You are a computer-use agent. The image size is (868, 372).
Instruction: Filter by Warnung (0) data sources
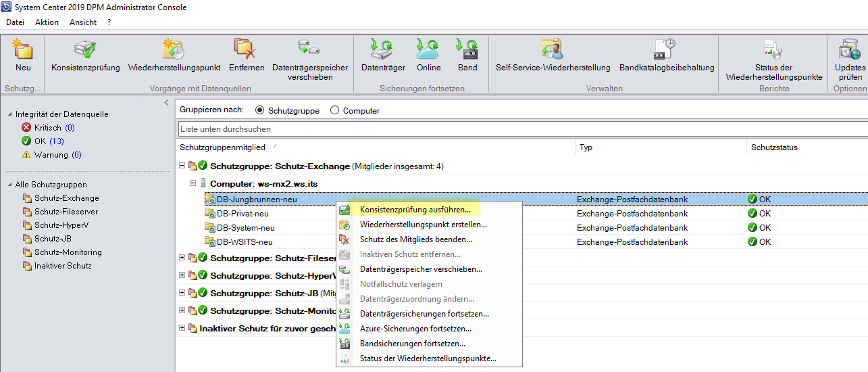click(58, 155)
